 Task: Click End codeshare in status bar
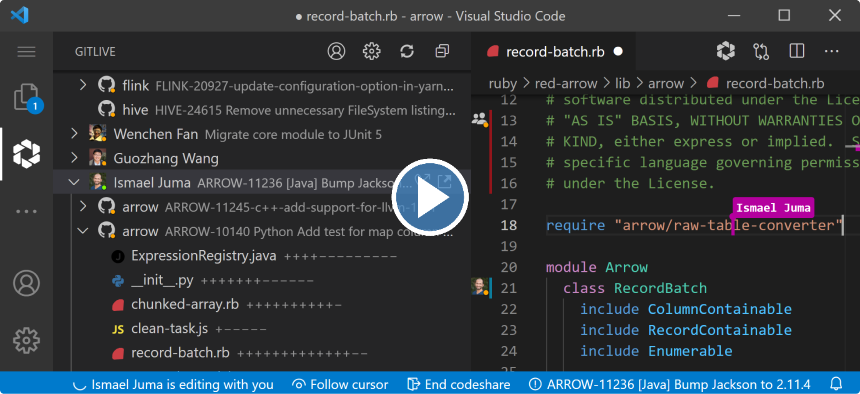459,384
